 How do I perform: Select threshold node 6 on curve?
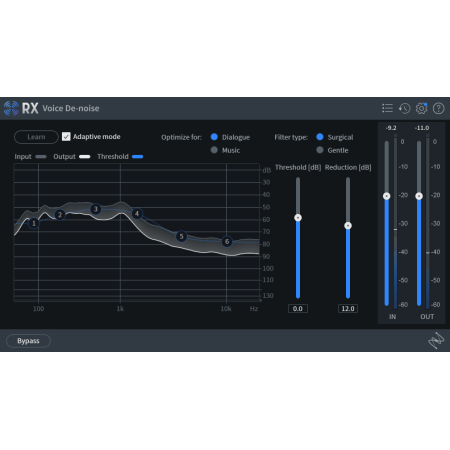pyautogui.click(x=227, y=241)
